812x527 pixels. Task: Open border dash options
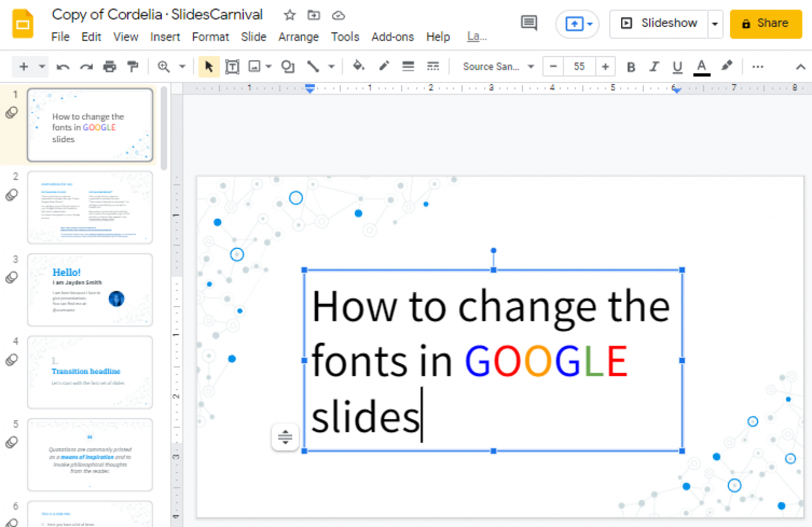433,67
